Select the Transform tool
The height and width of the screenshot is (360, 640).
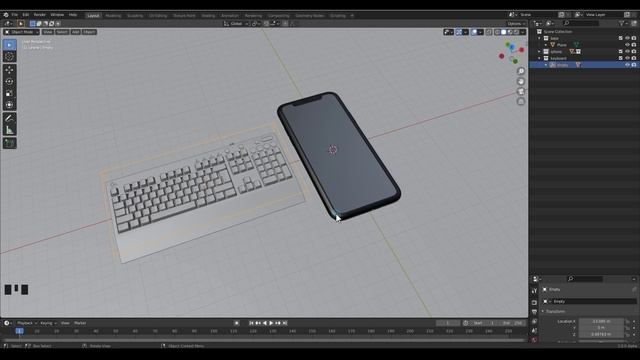point(9,104)
